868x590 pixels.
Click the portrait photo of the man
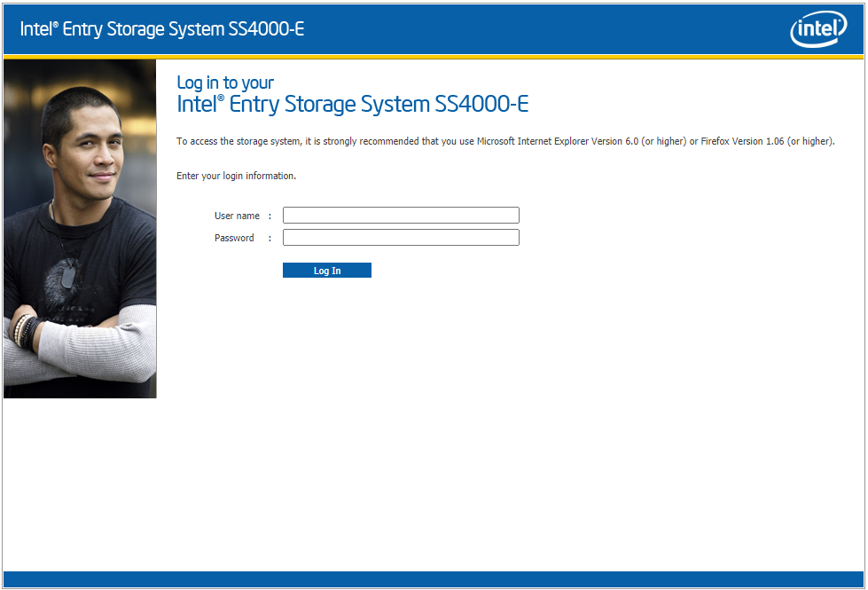click(80, 229)
